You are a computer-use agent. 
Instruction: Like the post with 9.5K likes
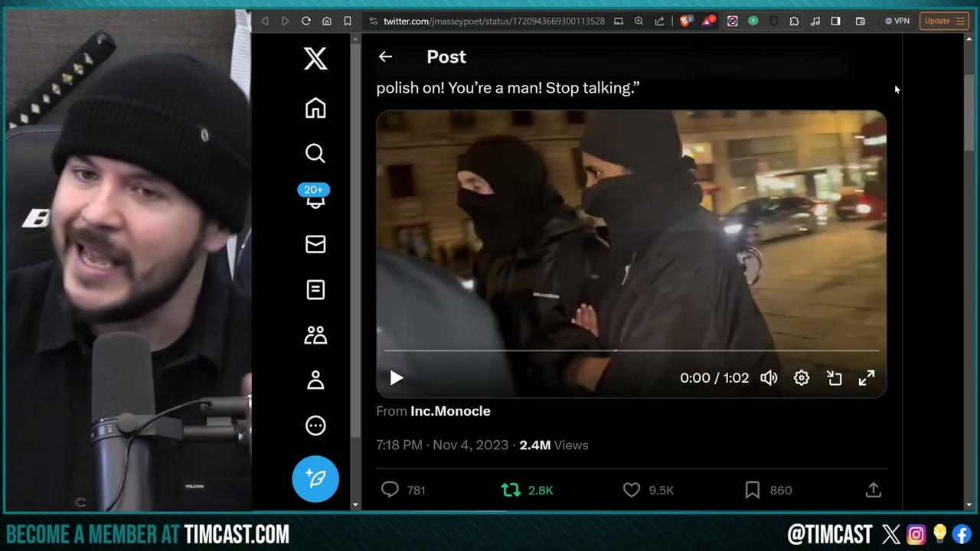point(648,491)
